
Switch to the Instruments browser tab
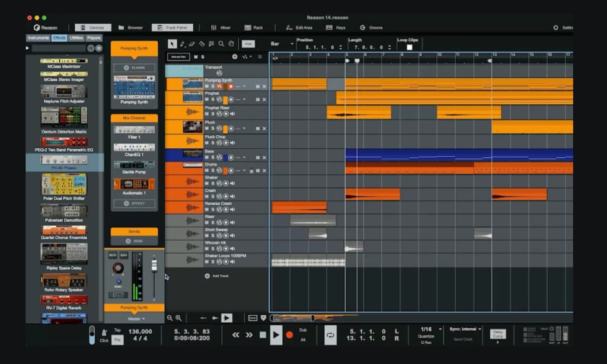coord(38,37)
